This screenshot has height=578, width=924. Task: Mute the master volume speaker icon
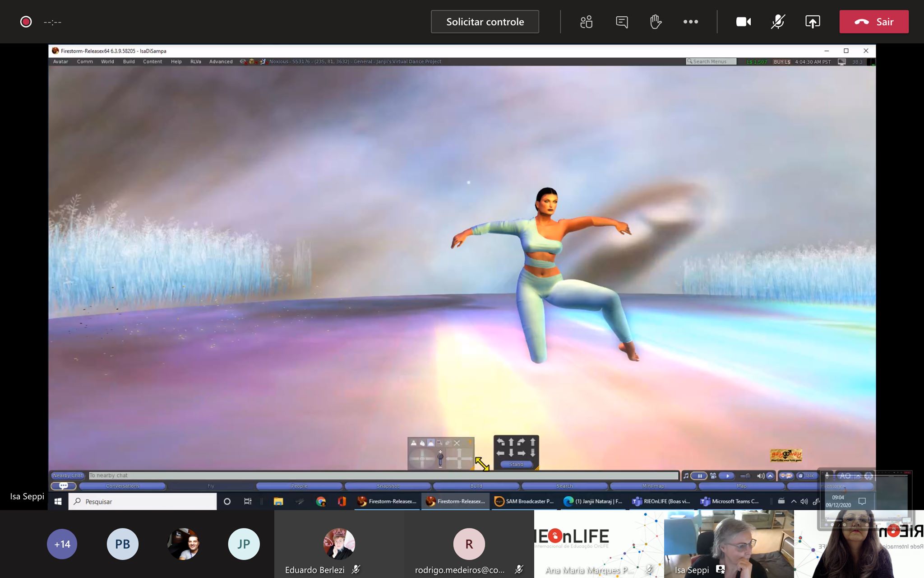point(761,475)
